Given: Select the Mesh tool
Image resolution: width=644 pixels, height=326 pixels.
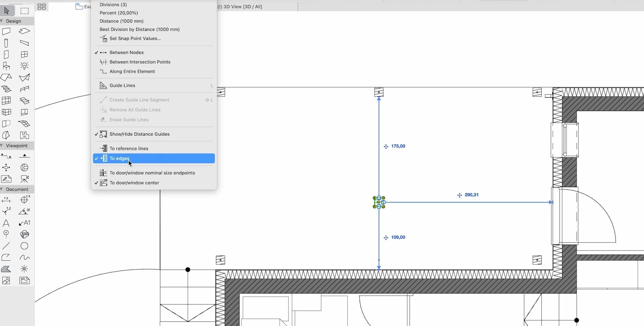Looking at the screenshot, I should pyautogui.click(x=24, y=124).
